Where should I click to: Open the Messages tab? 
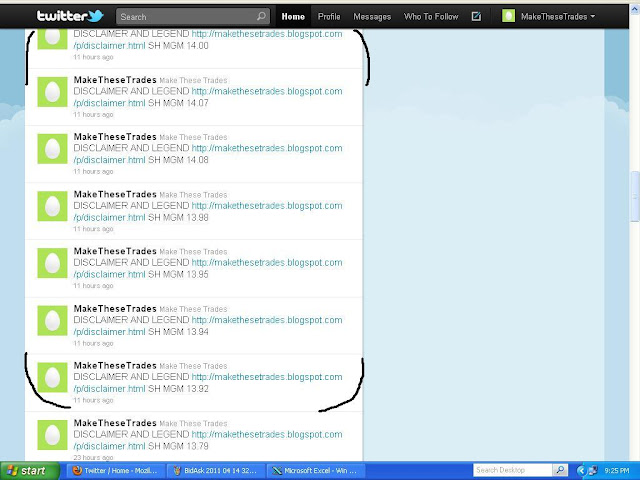(x=372, y=17)
